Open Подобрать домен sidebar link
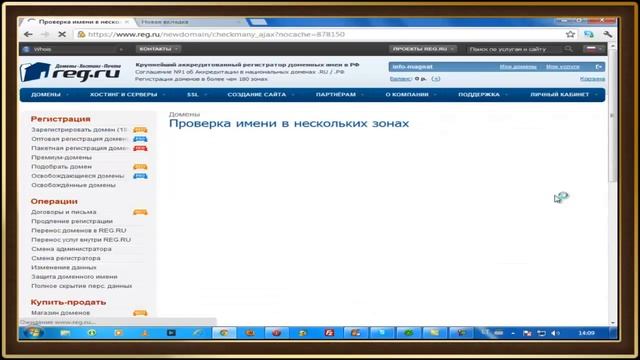 pyautogui.click(x=62, y=167)
